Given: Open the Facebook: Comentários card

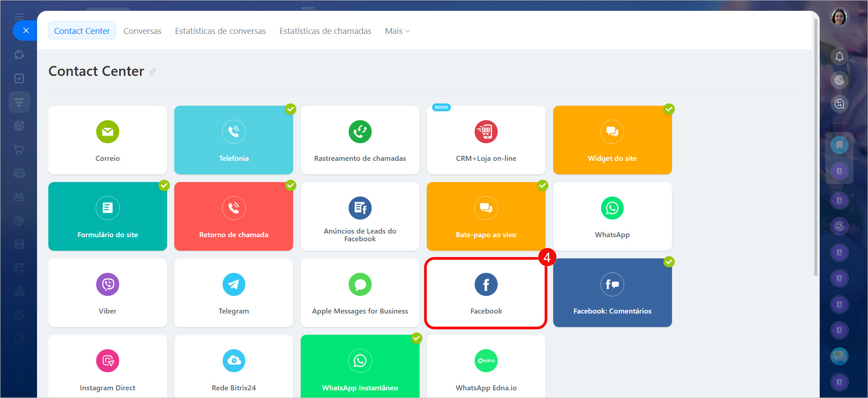Looking at the screenshot, I should [x=612, y=293].
